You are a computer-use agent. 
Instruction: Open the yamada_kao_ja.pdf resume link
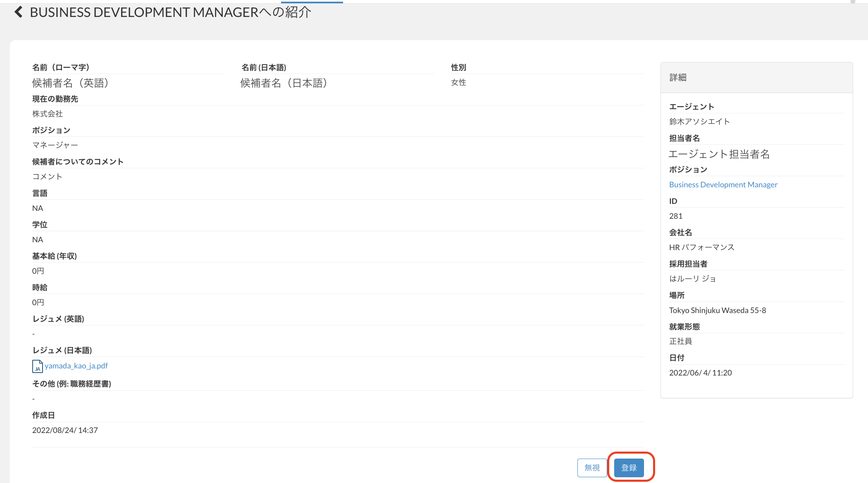(x=76, y=366)
